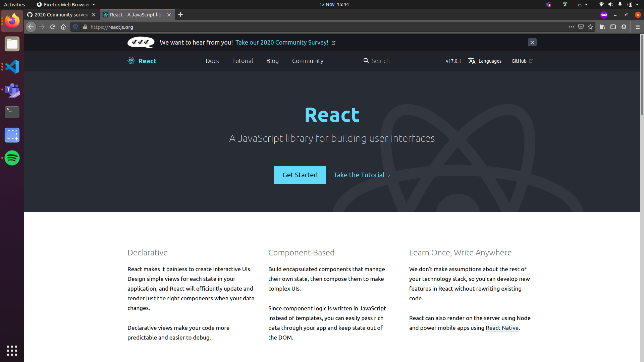The width and height of the screenshot is (644, 362).
Task: Open Terminal from the dock
Action: 12,112
